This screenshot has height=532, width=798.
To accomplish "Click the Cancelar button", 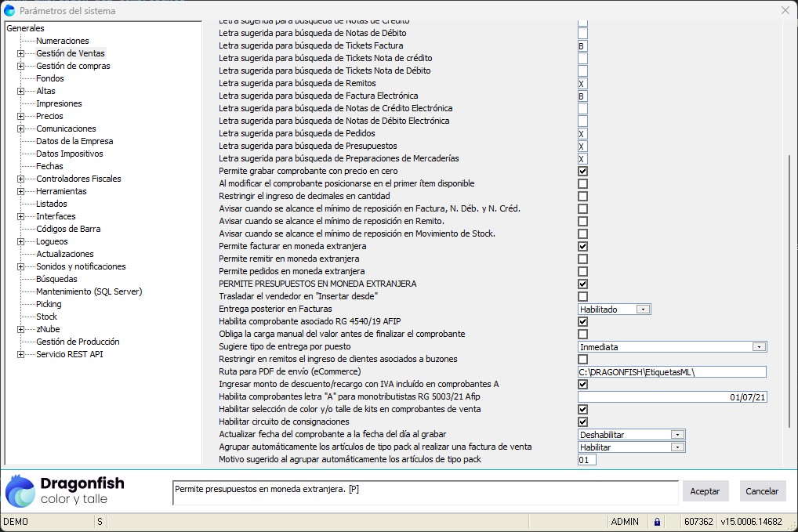I will point(762,491).
